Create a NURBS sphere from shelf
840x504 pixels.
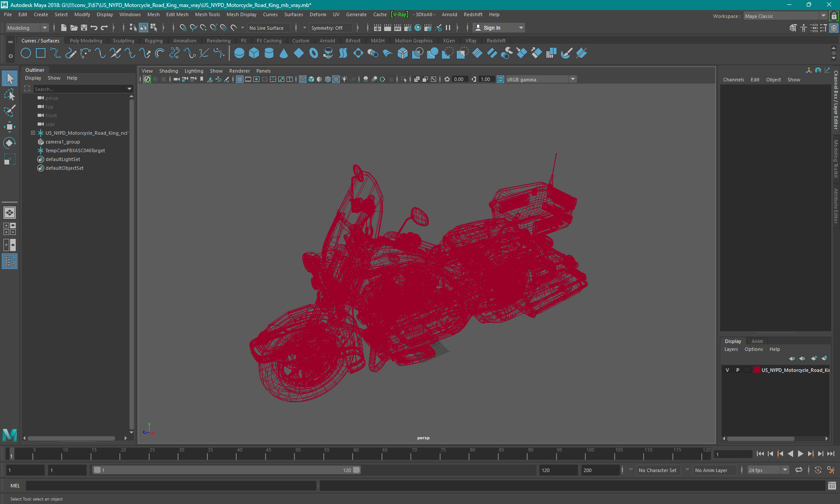coord(239,53)
